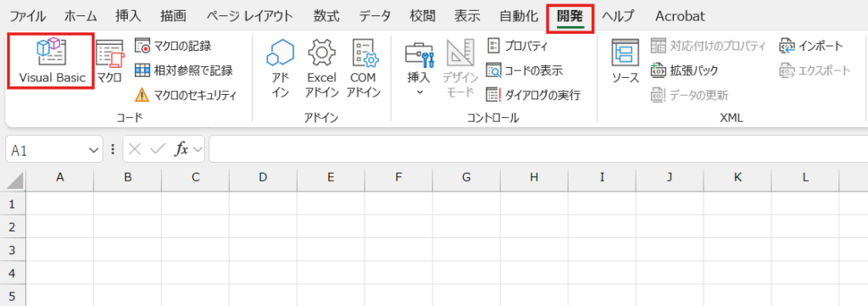Select column A header

60,178
